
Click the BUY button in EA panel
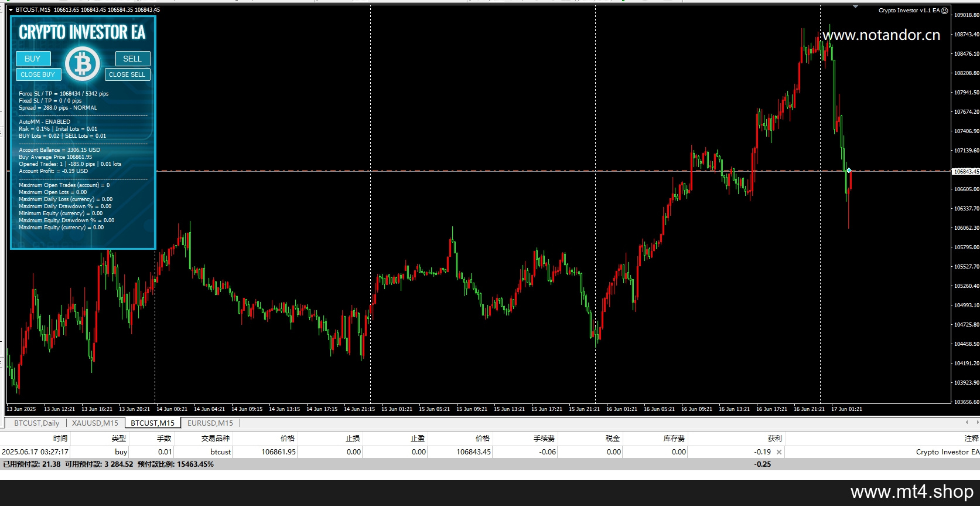(x=33, y=59)
